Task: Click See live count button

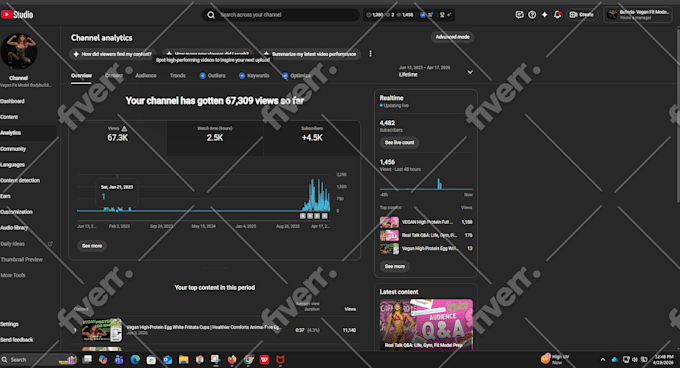Action: pyautogui.click(x=399, y=143)
